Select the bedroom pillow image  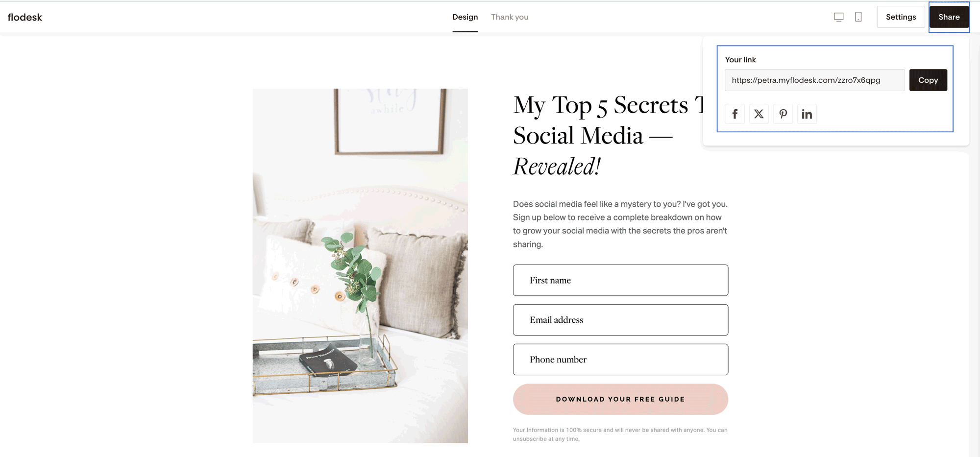(x=360, y=266)
